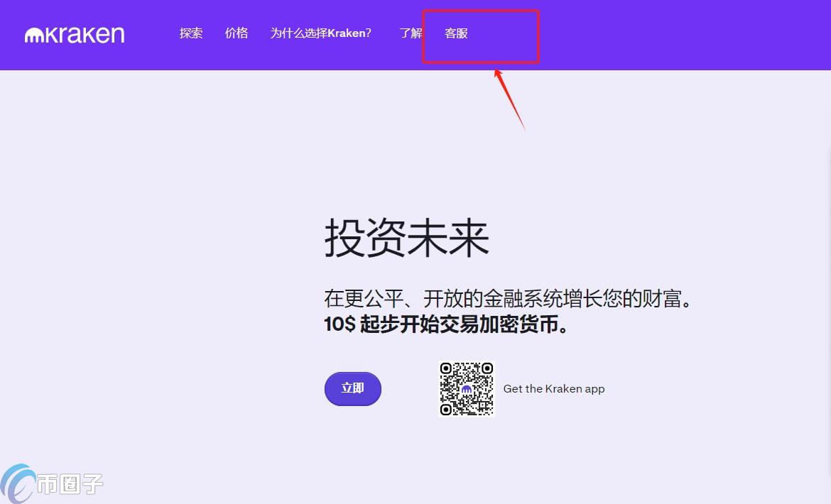The width and height of the screenshot is (831, 504).
Task: Click the highlighted 客服 menu item
Action: pos(455,33)
